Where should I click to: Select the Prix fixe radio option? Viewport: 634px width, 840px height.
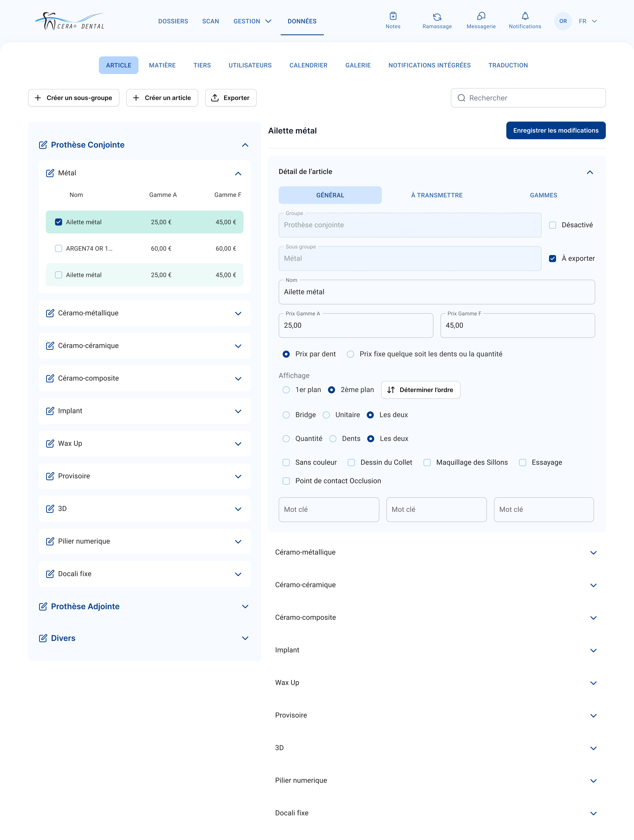tap(350, 354)
